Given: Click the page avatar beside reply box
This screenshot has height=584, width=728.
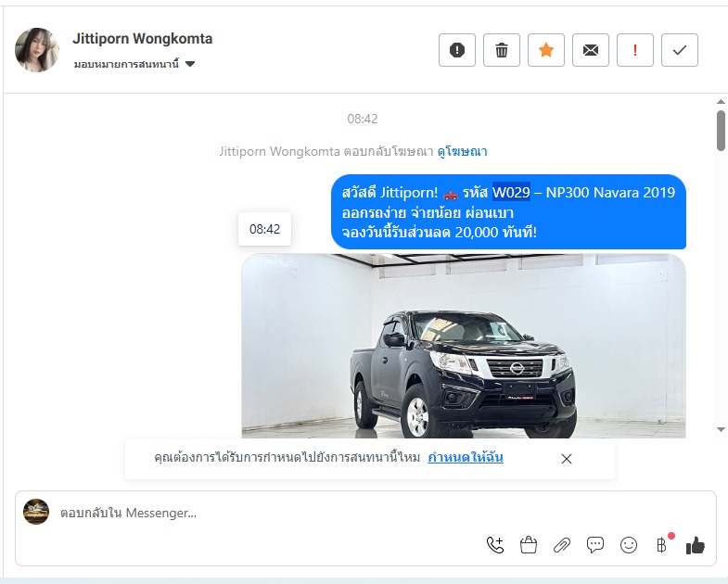Looking at the screenshot, I should pos(36,512).
